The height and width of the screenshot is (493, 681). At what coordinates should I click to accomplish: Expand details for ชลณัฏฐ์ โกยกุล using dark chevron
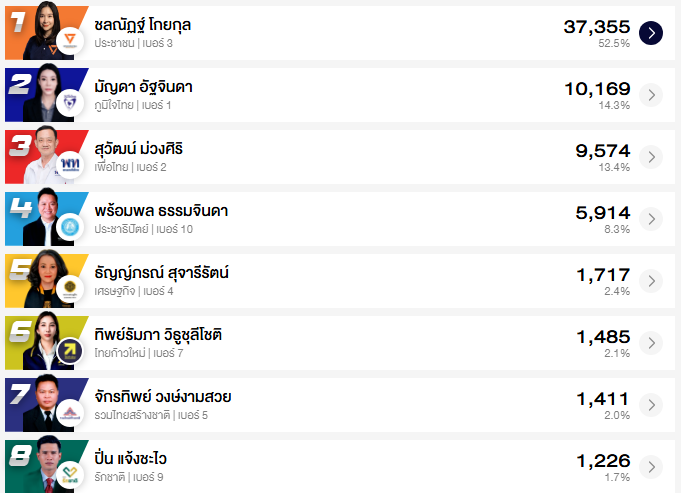pyautogui.click(x=651, y=33)
